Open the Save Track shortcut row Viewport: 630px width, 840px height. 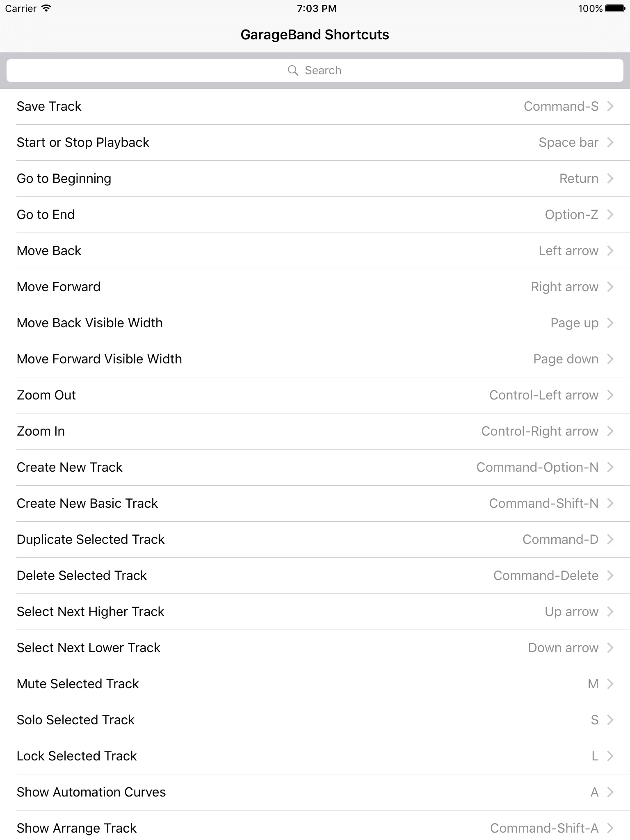tap(315, 107)
